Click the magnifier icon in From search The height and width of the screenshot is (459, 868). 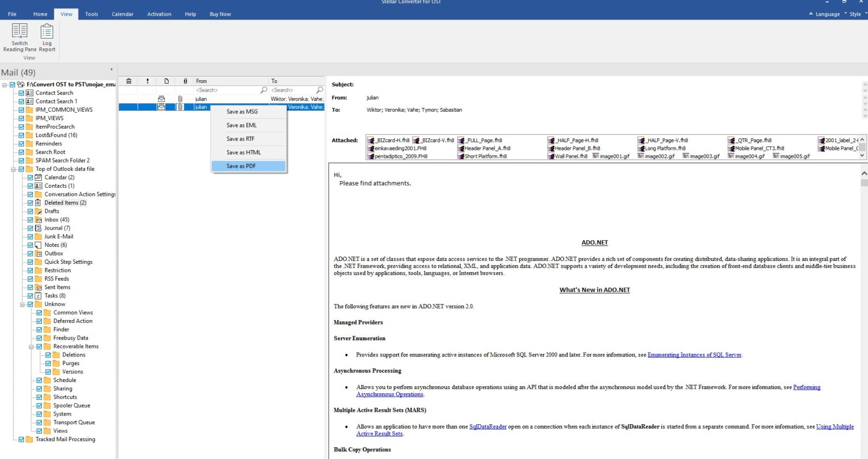coord(264,90)
